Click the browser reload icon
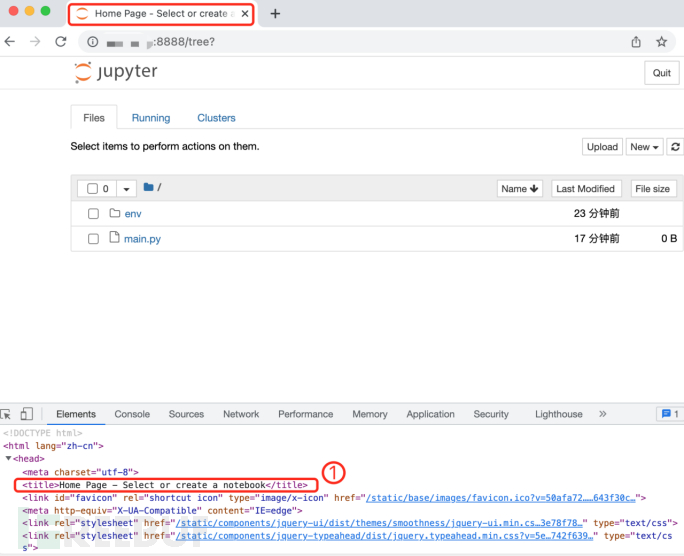Viewport: 684px width, 556px height. [x=61, y=42]
